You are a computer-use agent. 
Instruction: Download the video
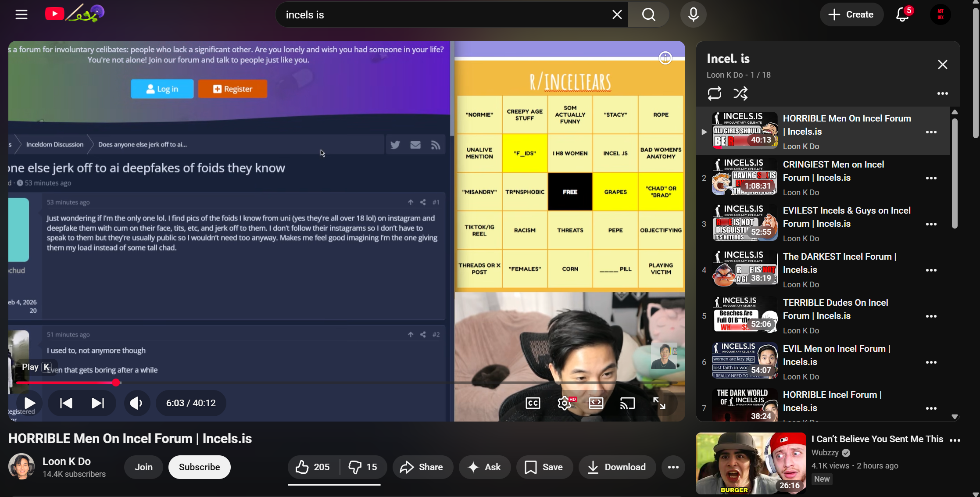pyautogui.click(x=617, y=467)
